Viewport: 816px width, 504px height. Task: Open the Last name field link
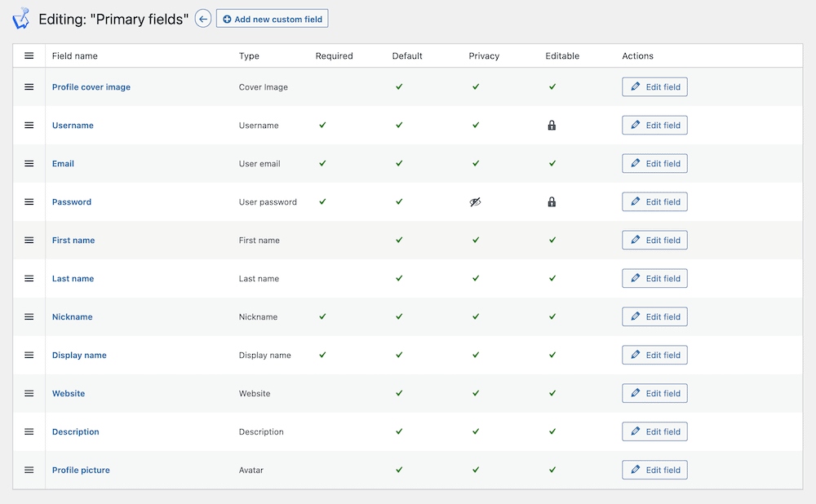[73, 278]
